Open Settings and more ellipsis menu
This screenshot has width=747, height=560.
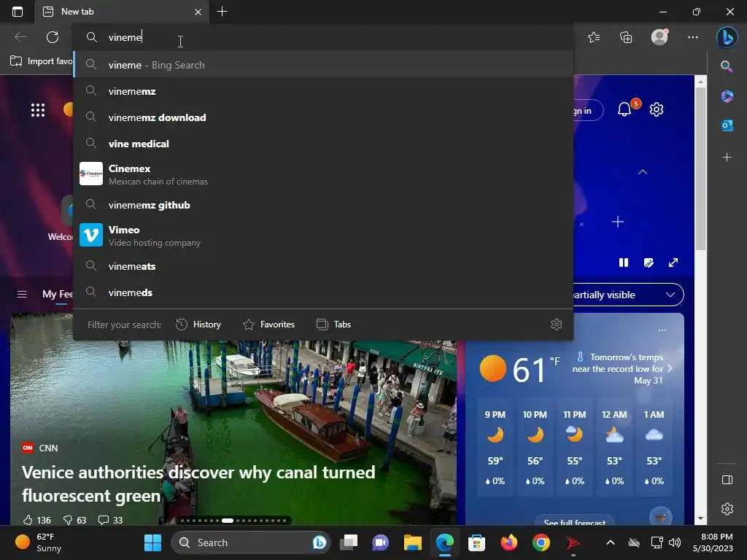point(693,37)
